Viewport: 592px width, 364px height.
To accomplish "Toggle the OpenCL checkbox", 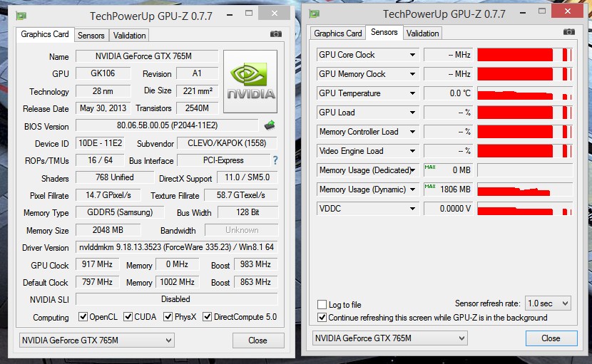I will (83, 316).
